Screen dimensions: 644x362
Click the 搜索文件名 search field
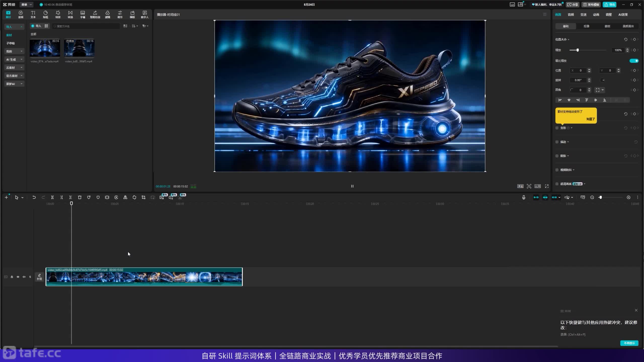coord(86,26)
